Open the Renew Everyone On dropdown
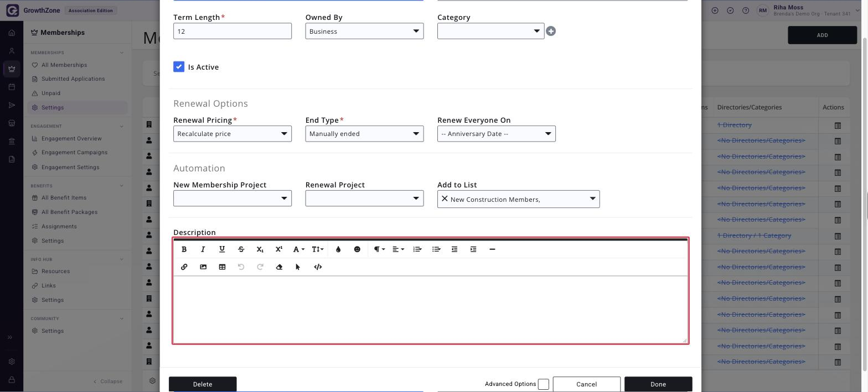 pyautogui.click(x=497, y=134)
